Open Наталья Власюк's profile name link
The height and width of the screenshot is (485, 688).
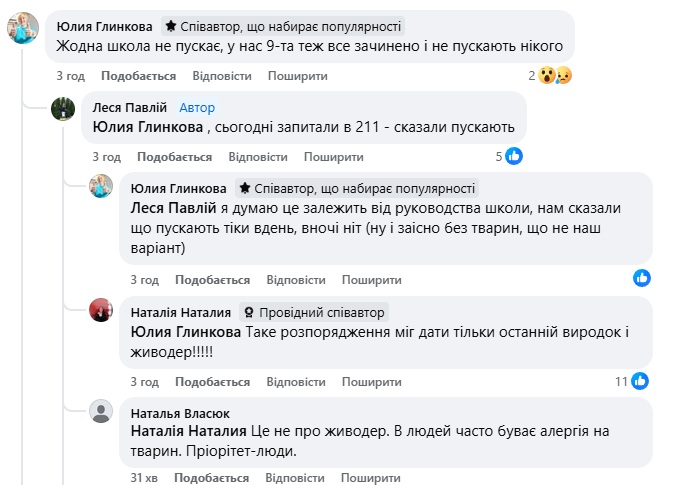coord(174,412)
